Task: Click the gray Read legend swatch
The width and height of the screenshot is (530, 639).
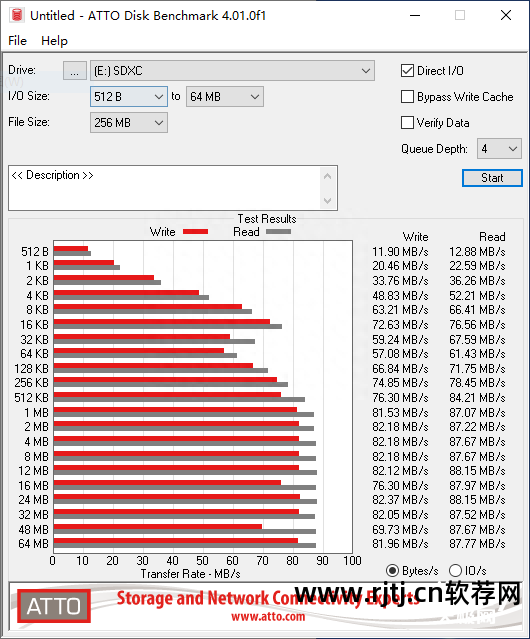Action: [x=279, y=231]
